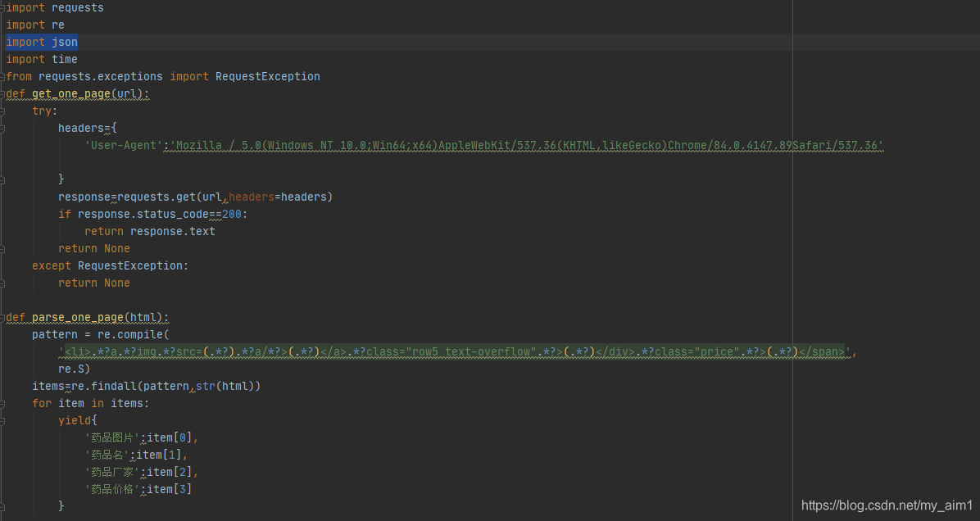The width and height of the screenshot is (980, 521).
Task: Click the re.S flag argument
Action: coord(70,369)
